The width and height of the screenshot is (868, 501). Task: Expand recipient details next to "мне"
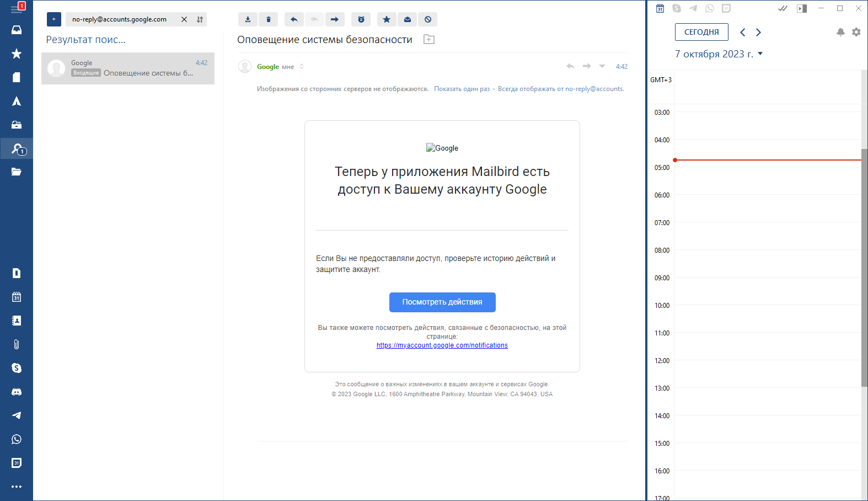click(x=302, y=67)
